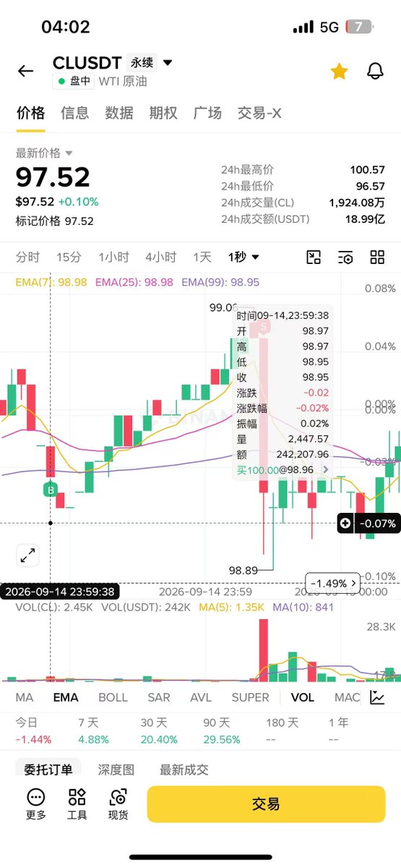This screenshot has height=868, width=401.
Task: Toggle the SAR indicator
Action: [x=159, y=697]
